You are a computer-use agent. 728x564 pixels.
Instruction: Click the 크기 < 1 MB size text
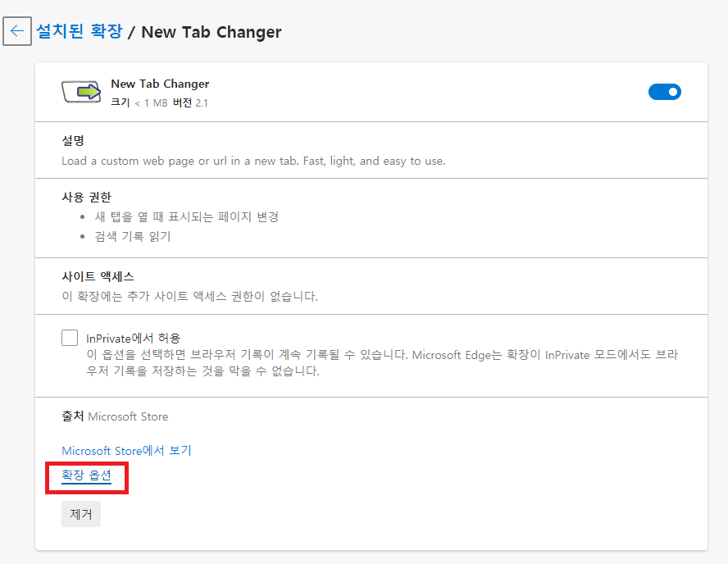[x=139, y=102]
